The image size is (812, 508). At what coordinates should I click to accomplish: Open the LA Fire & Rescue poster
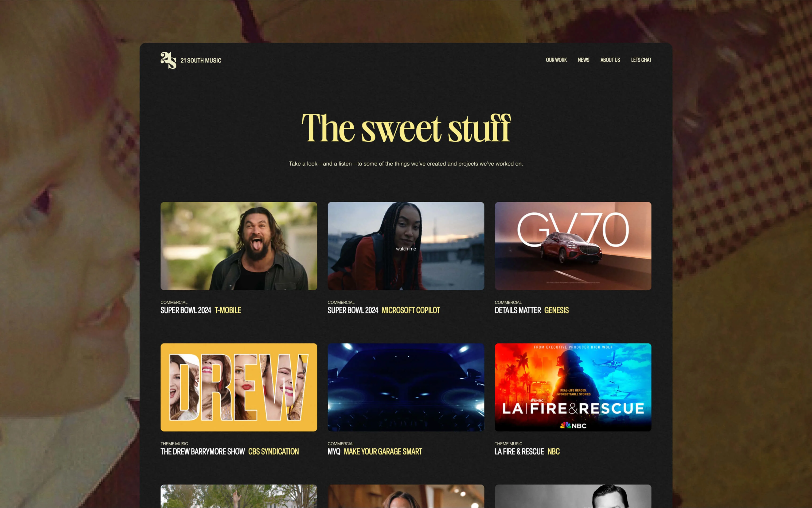click(573, 387)
